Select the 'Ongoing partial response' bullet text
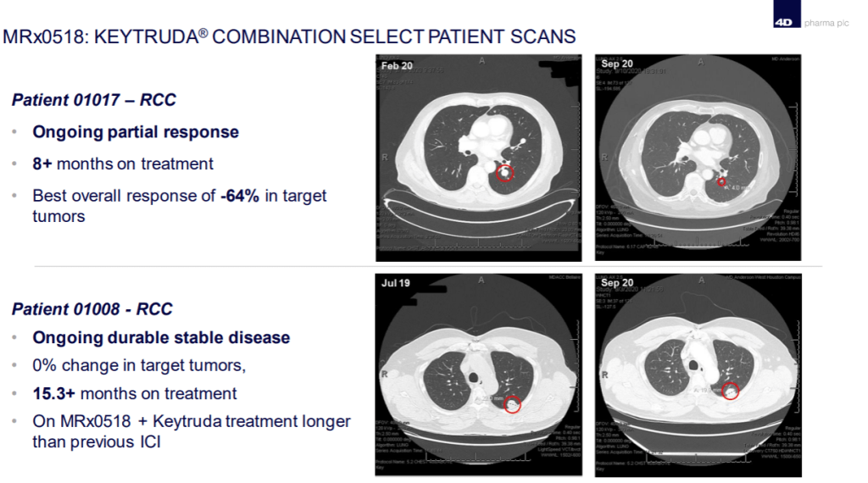This screenshot has width=868, height=483. (x=136, y=132)
